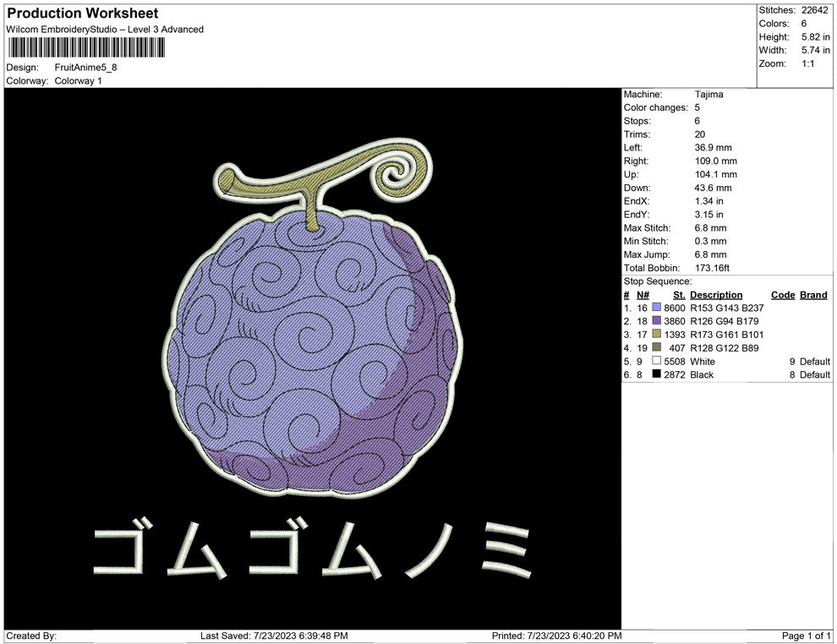The image size is (837, 644).
Task: Click the EndY value 3.15 in
Action: click(708, 215)
